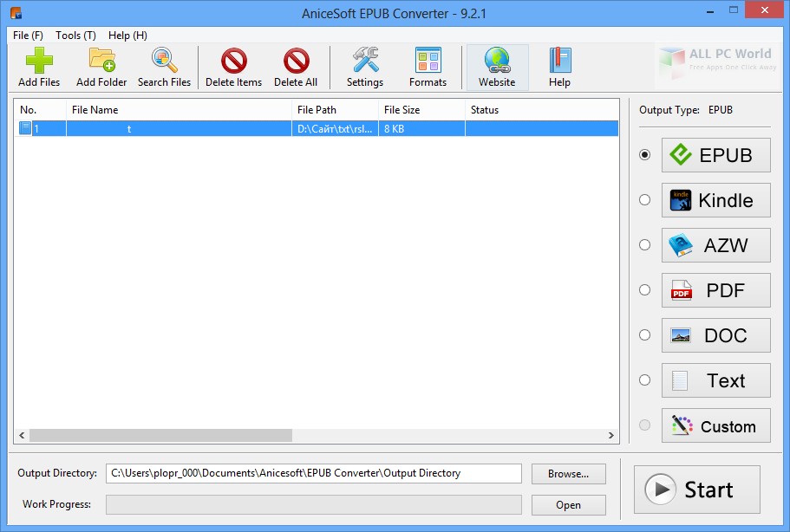Click the Browse... button

click(x=568, y=474)
